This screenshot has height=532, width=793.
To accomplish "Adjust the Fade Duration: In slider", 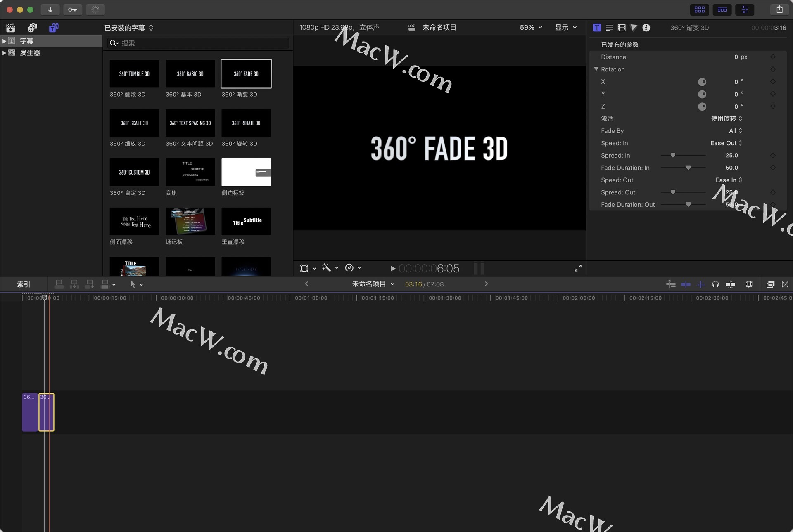I will click(x=688, y=168).
